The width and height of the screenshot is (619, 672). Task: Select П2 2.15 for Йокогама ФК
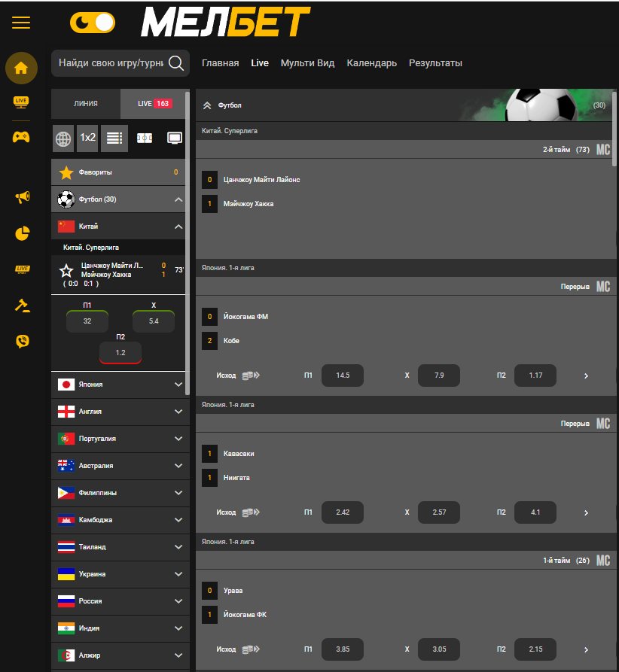coord(535,649)
